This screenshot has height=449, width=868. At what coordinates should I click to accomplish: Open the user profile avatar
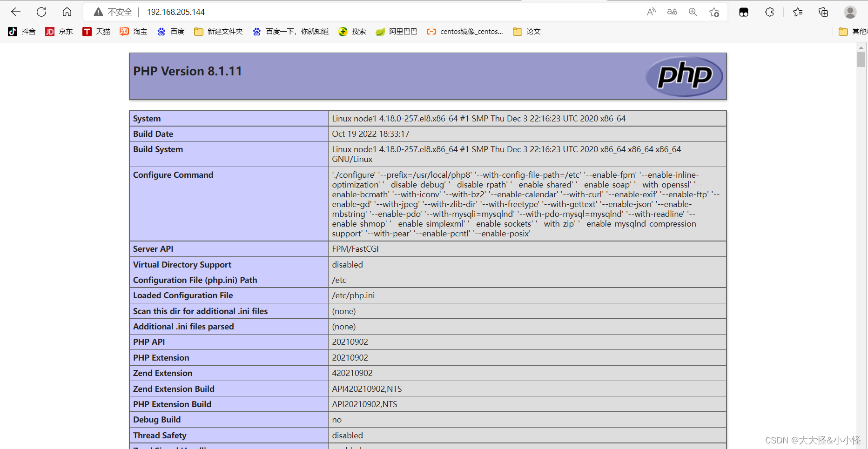pyautogui.click(x=850, y=12)
